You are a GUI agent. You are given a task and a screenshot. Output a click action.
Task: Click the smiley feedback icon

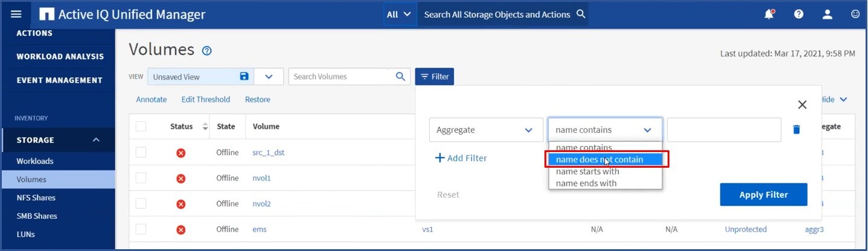coord(855,14)
